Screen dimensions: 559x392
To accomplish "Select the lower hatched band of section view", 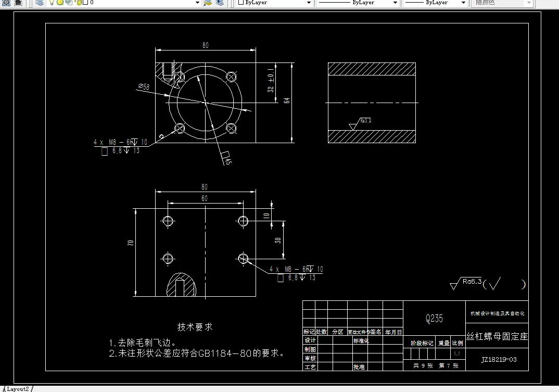I will 372,136.
